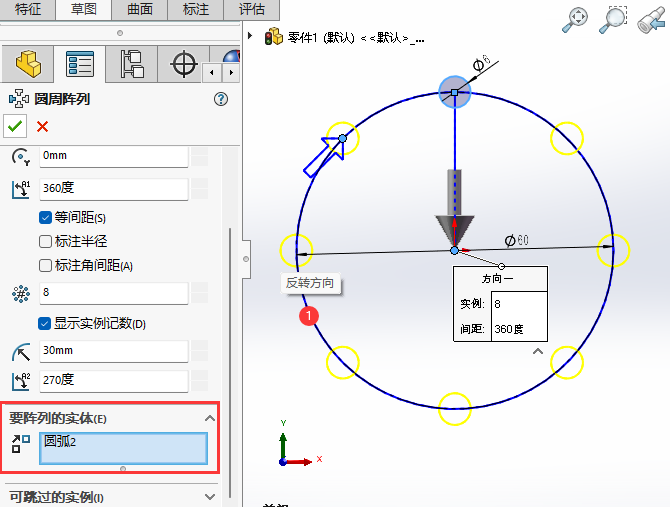670x507 pixels.
Task: Open the PropertyManager tab icon
Action: (80, 64)
